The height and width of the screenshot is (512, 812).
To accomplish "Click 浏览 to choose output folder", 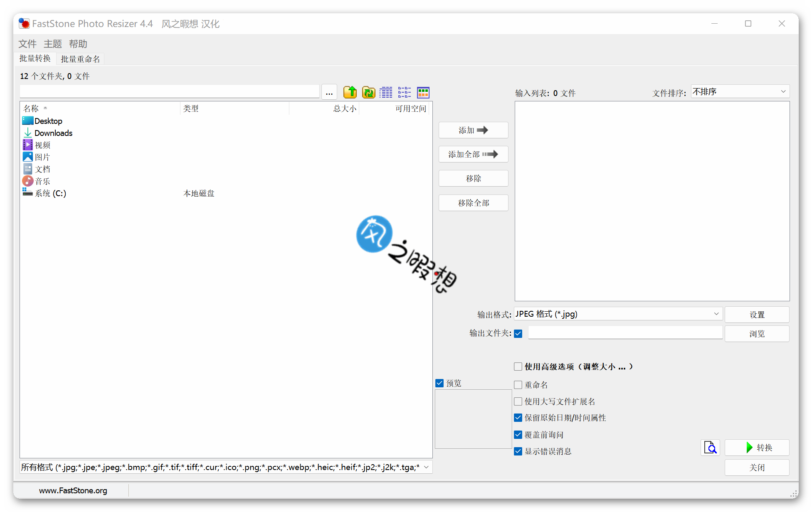I will coord(757,334).
